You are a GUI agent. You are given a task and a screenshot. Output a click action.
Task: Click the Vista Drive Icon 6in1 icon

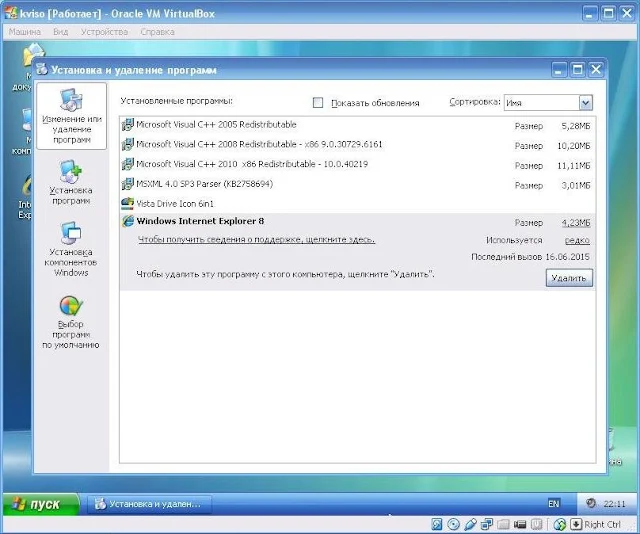(x=128, y=203)
